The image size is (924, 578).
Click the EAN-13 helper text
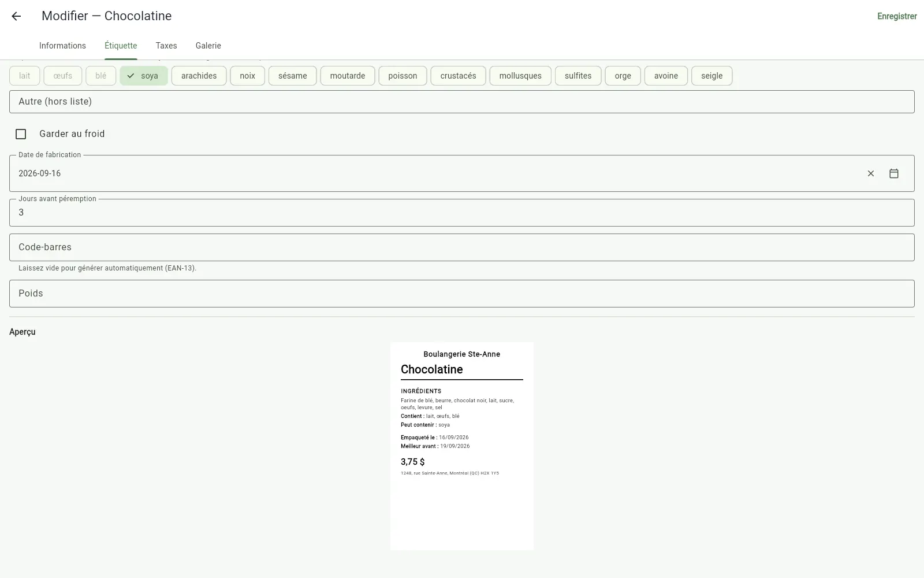click(107, 268)
